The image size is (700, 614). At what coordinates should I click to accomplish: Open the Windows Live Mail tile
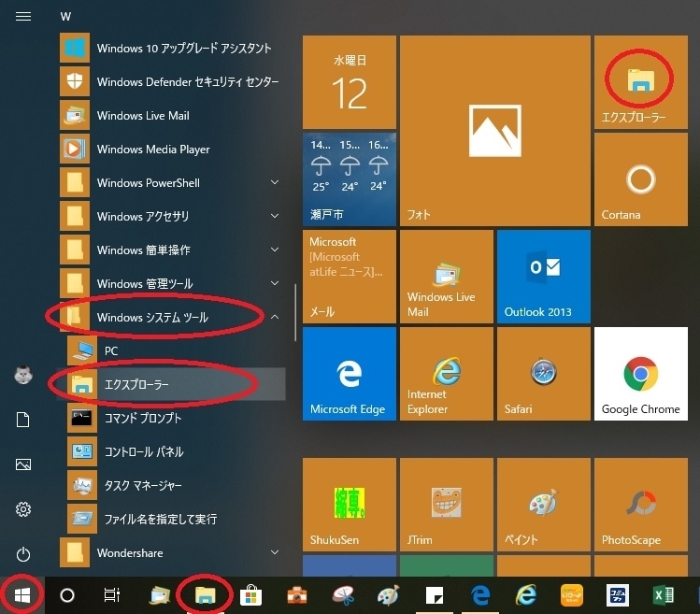(447, 277)
